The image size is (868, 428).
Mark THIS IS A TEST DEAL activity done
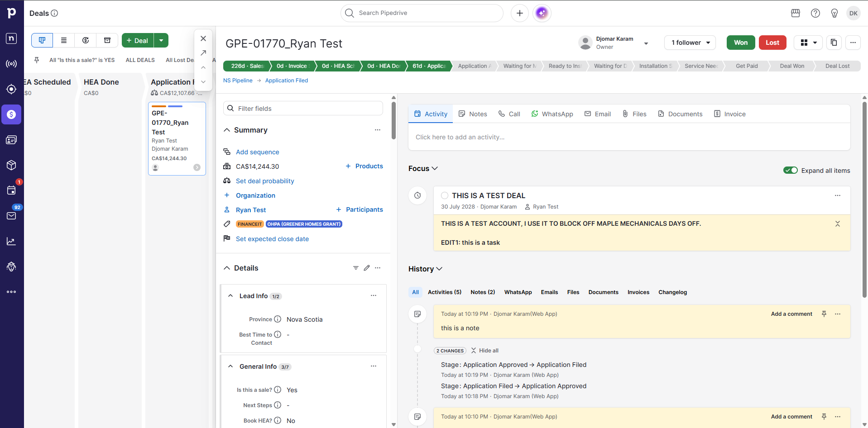445,195
